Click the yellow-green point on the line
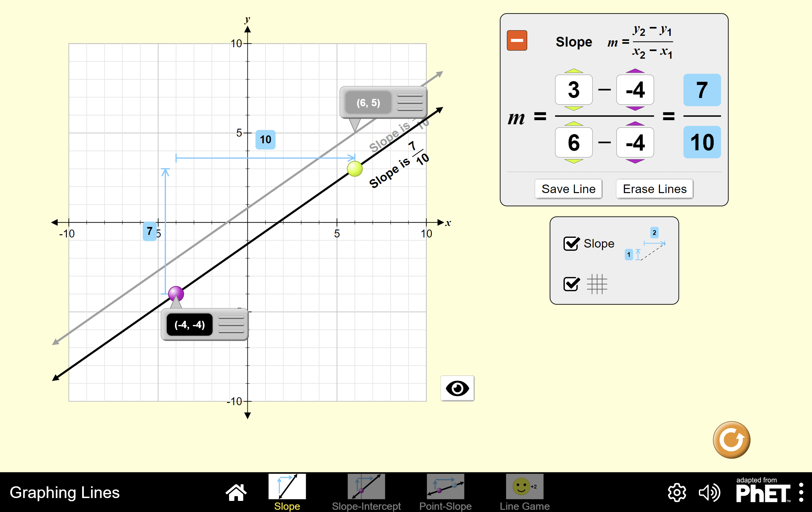The image size is (812, 512). pos(355,169)
